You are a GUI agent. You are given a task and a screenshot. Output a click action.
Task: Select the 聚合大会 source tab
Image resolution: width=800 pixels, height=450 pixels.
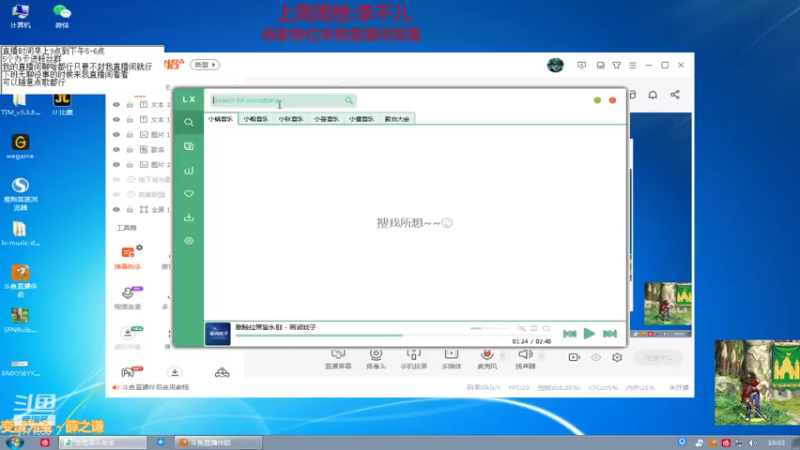pyautogui.click(x=397, y=119)
